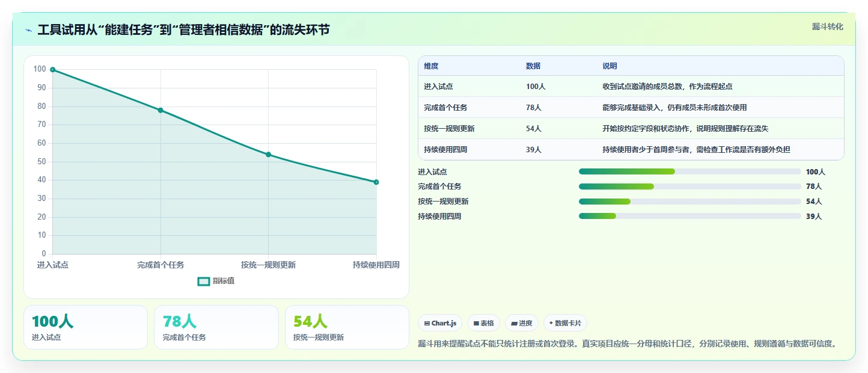
Task: Click the 54人 value in the table
Action: 534,129
